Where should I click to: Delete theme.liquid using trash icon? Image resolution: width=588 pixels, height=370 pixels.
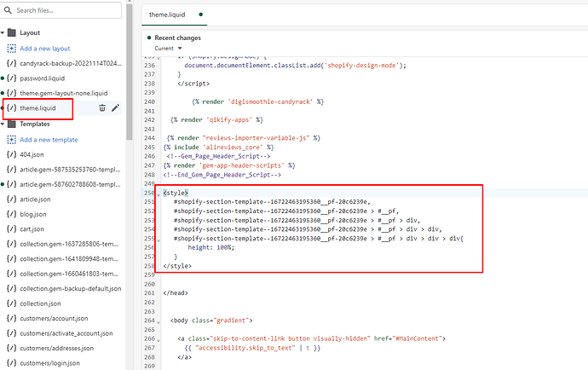tap(102, 108)
